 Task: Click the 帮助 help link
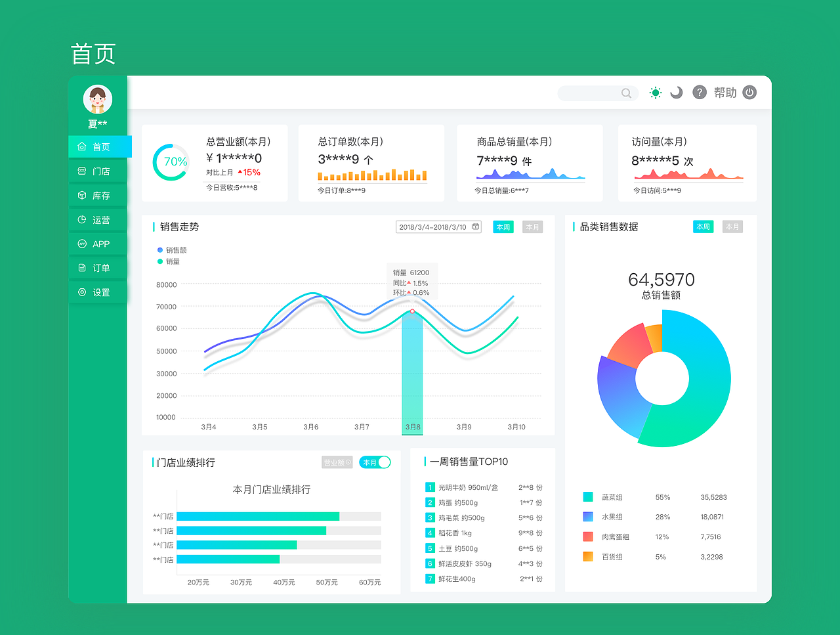pyautogui.click(x=725, y=93)
